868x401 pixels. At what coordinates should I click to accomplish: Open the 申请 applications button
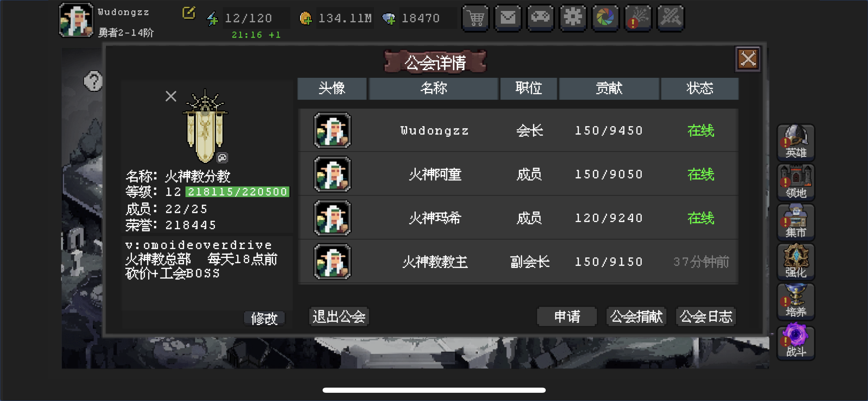(x=567, y=316)
